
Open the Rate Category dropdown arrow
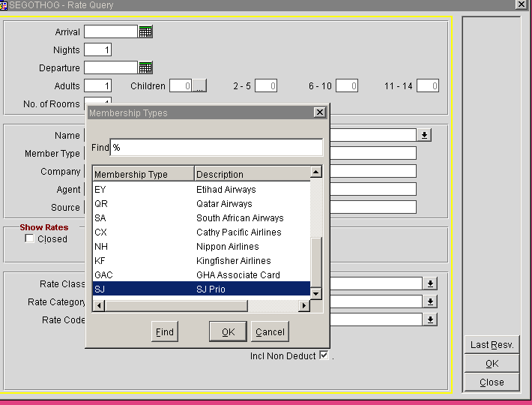coord(430,301)
